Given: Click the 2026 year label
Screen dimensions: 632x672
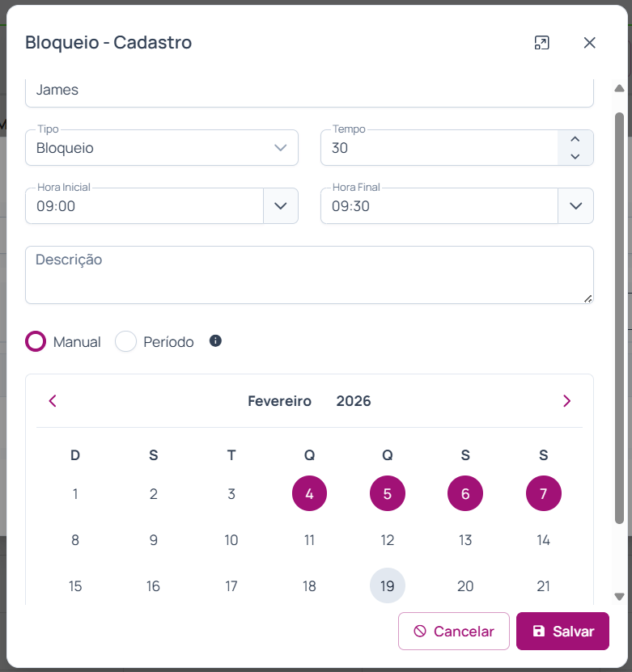Looking at the screenshot, I should click(x=354, y=401).
